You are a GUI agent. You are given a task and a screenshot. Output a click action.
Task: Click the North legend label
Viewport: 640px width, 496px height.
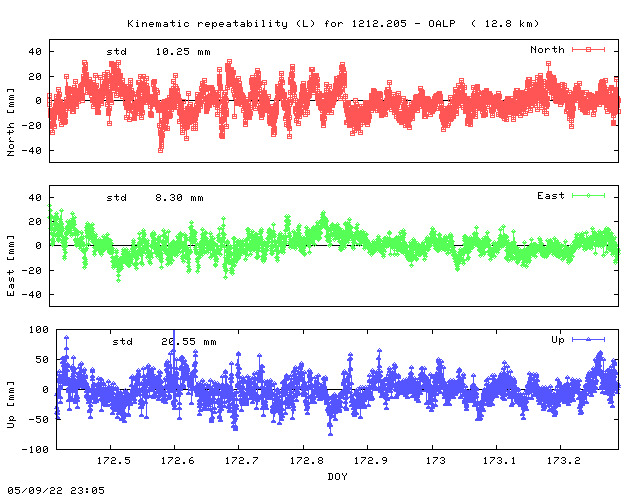point(547,49)
